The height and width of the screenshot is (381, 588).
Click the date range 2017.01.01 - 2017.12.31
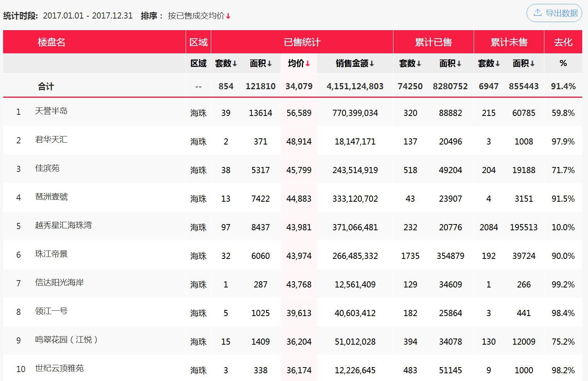point(88,16)
